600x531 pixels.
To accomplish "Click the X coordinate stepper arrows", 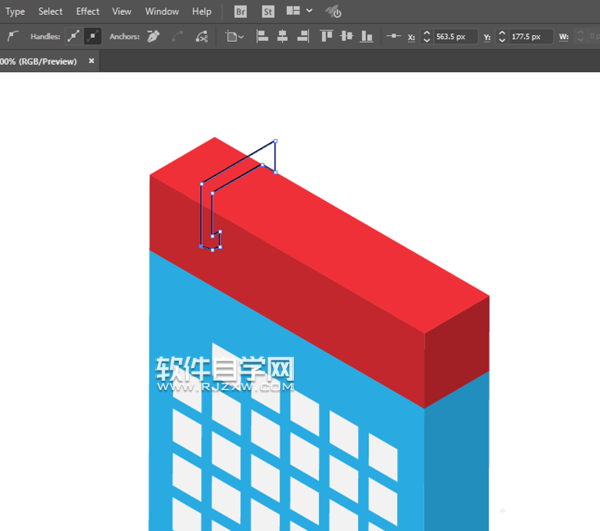I will tap(427, 36).
